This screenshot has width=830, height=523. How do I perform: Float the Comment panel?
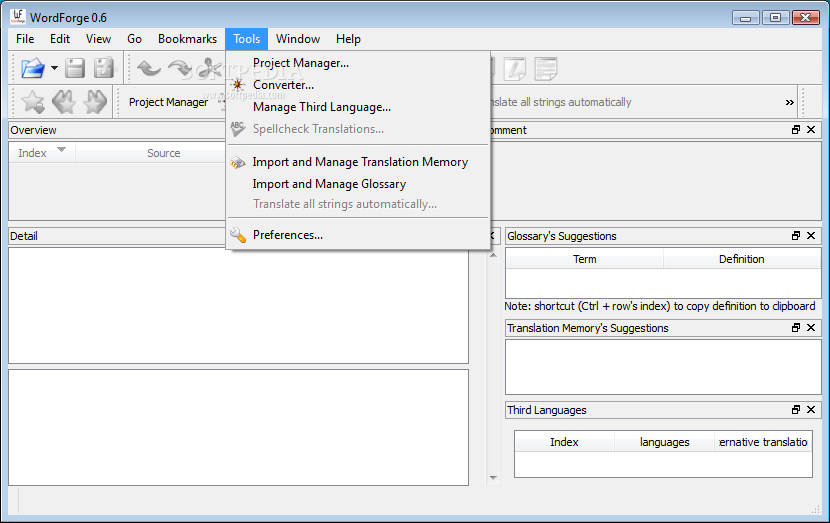(x=796, y=130)
